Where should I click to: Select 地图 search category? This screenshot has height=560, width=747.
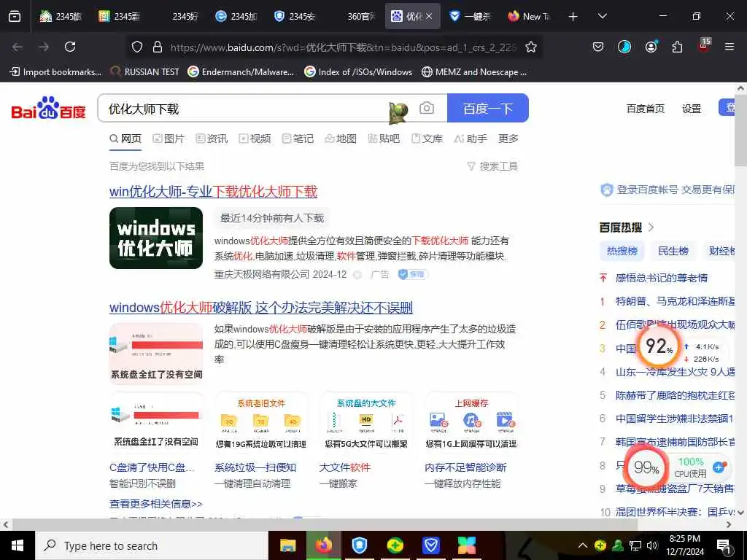coord(341,139)
